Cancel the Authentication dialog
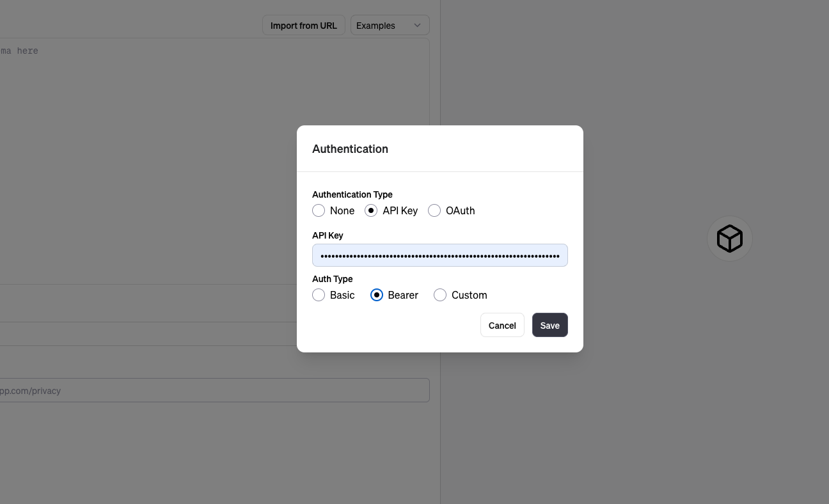This screenshot has width=829, height=504. [502, 325]
